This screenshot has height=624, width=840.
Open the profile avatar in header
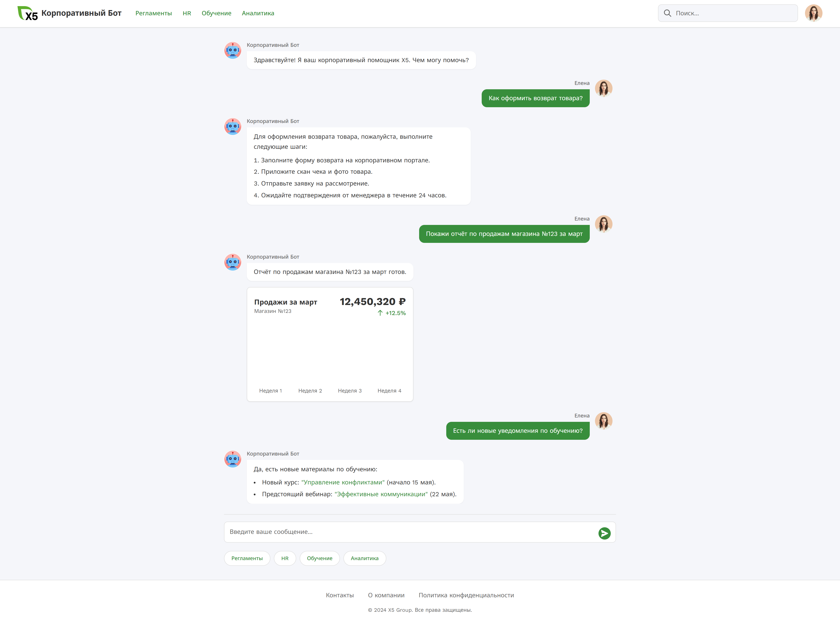pos(813,13)
